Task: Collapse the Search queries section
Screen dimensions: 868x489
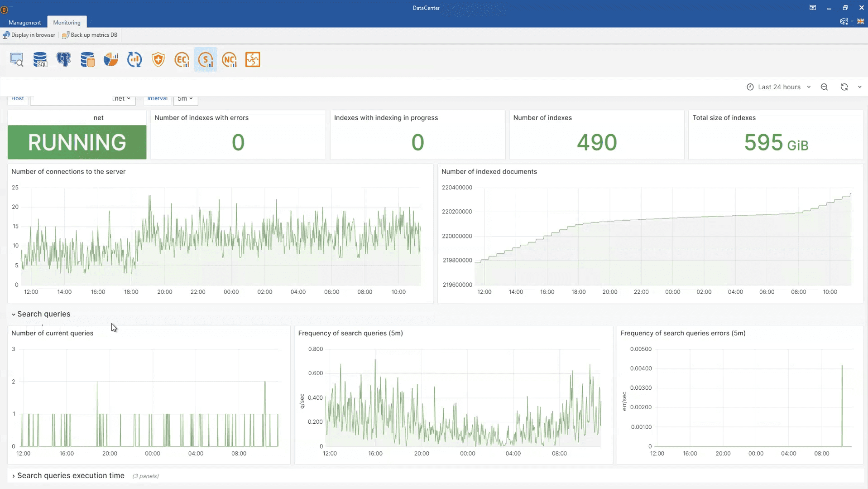Action: pyautogui.click(x=41, y=314)
